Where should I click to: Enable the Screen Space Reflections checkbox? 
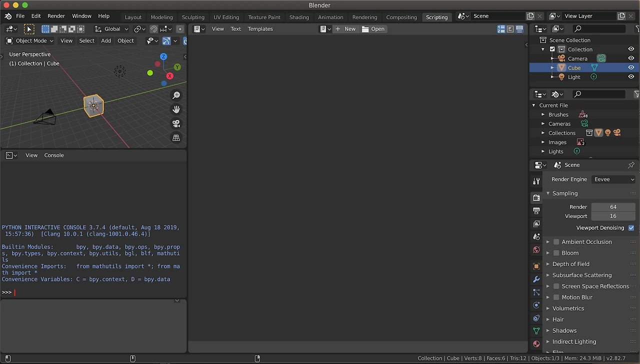pos(556,286)
